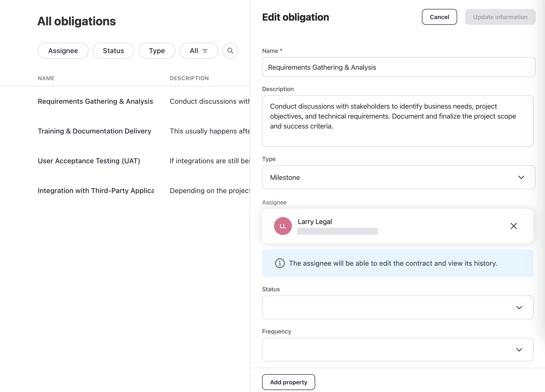Screen dimensions: 545x392
Task: Click Larry Legal's LL avatar
Action: click(x=283, y=226)
